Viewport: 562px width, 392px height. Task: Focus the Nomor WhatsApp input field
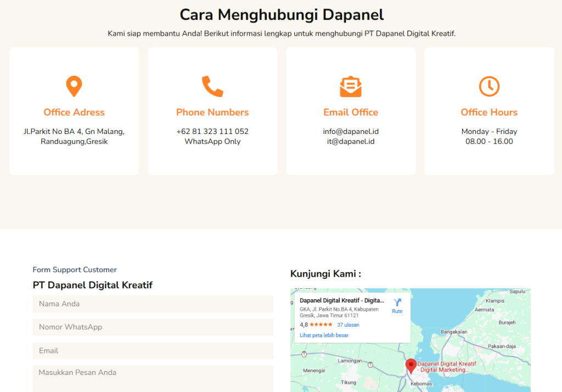click(153, 327)
